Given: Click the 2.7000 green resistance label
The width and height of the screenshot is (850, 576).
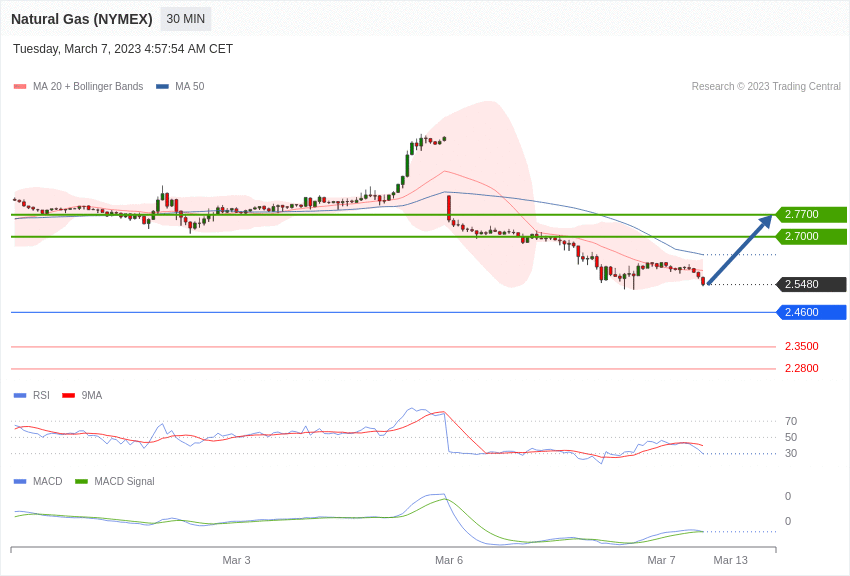Looking at the screenshot, I should click(x=812, y=236).
